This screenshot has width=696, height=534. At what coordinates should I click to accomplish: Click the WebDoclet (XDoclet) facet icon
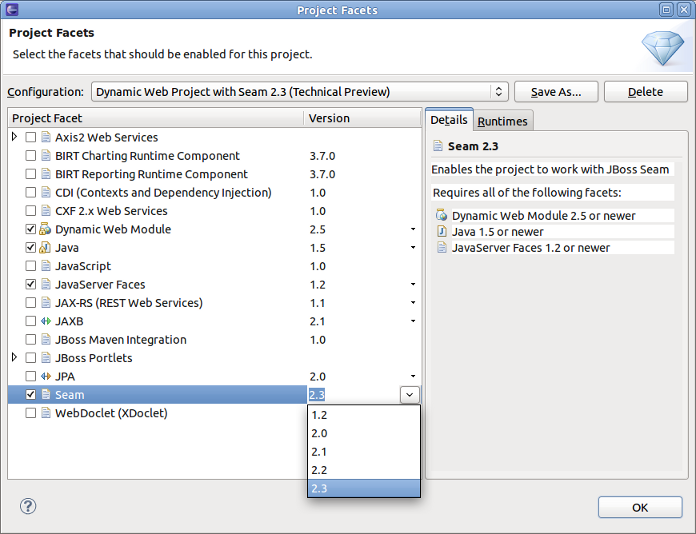click(x=46, y=413)
